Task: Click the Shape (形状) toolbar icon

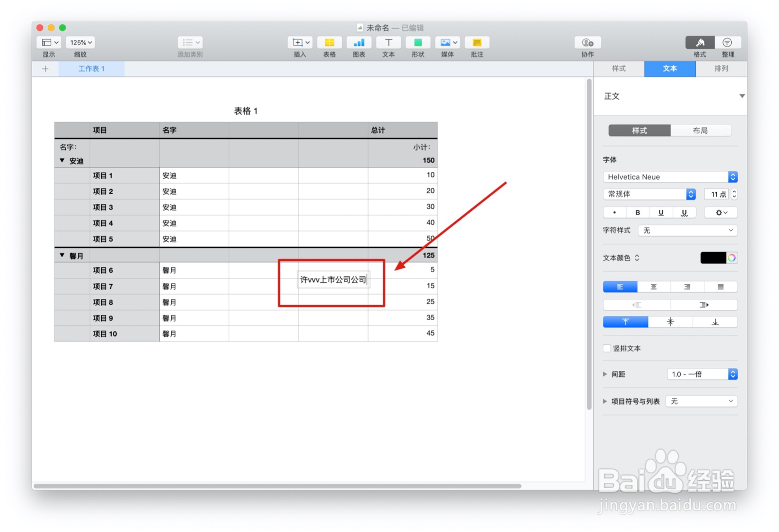Action: tap(418, 42)
